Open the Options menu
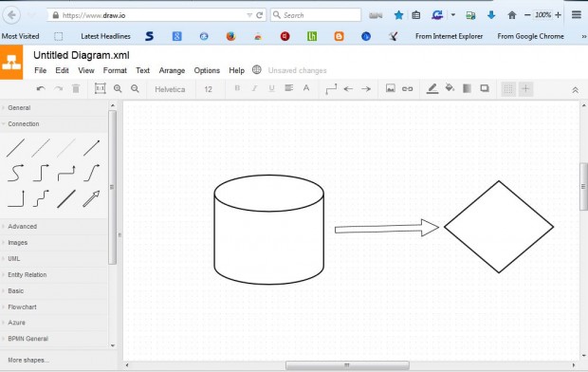This screenshot has width=588, height=372. pyautogui.click(x=207, y=70)
